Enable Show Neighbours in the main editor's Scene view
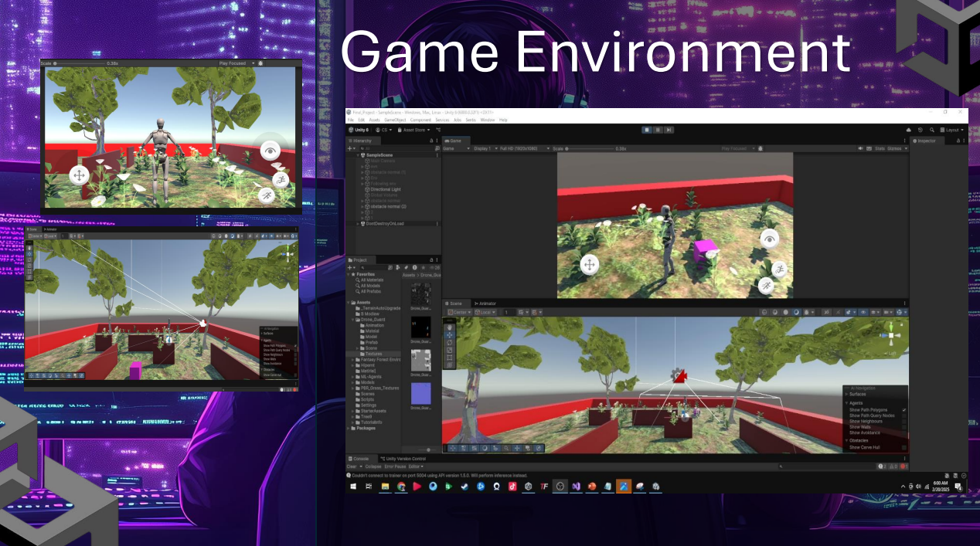 (904, 422)
